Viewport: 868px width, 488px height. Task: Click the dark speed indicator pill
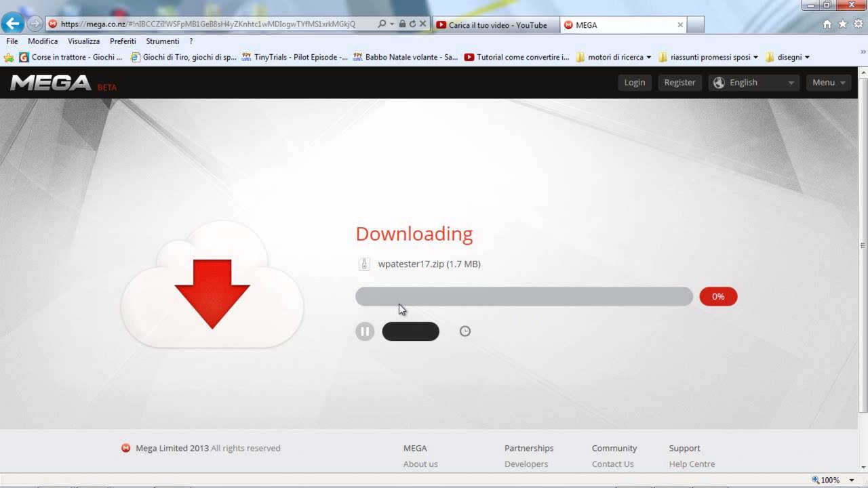[411, 331]
